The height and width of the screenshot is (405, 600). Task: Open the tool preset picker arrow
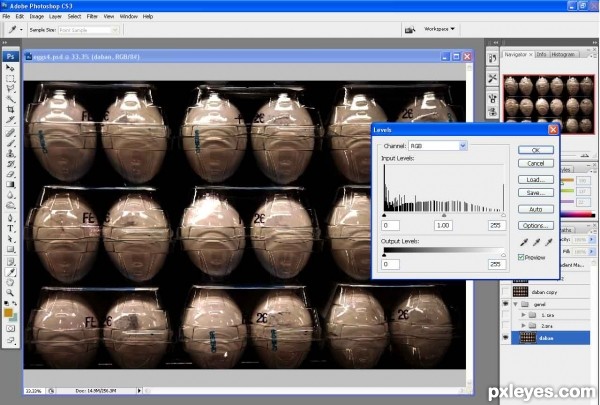point(21,30)
